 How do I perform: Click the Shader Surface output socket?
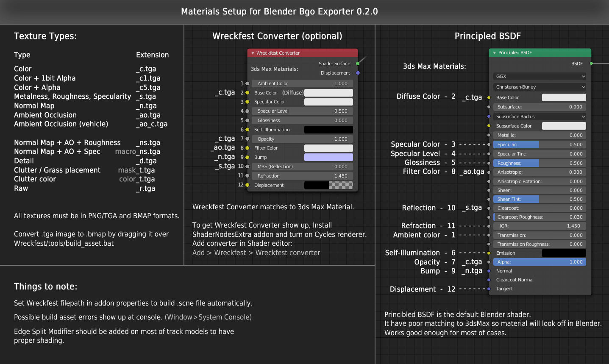click(x=358, y=64)
